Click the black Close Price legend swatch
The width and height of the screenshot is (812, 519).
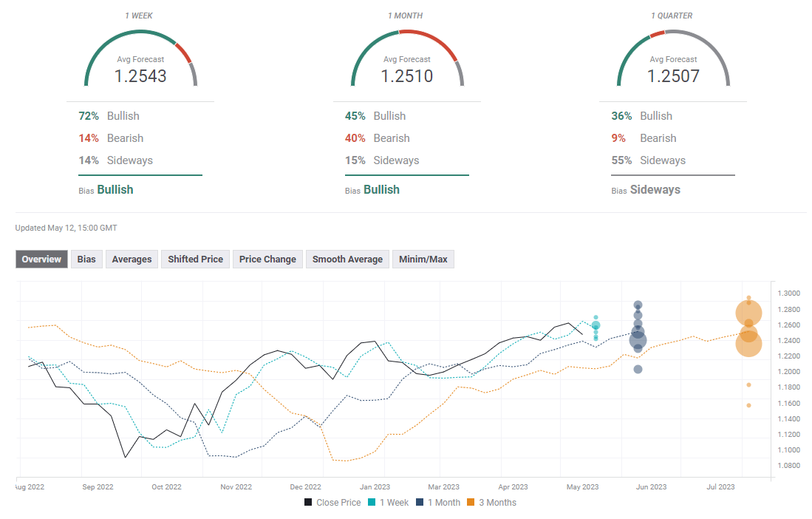(x=308, y=503)
